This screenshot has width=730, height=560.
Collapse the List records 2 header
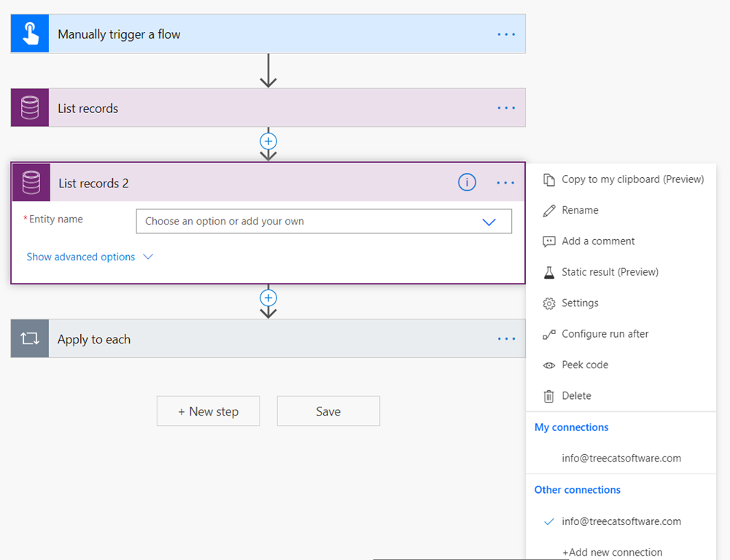(x=268, y=182)
